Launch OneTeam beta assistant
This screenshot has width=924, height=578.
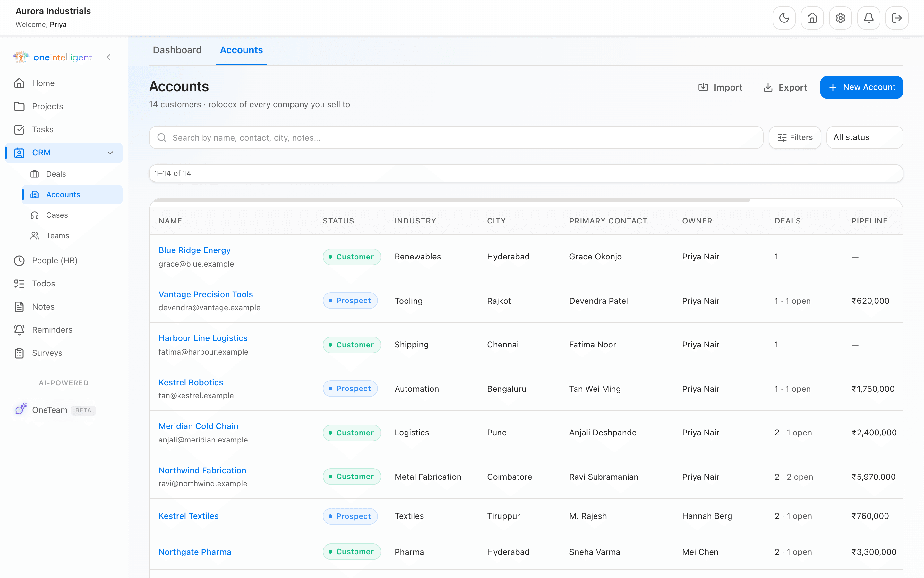pyautogui.click(x=64, y=410)
